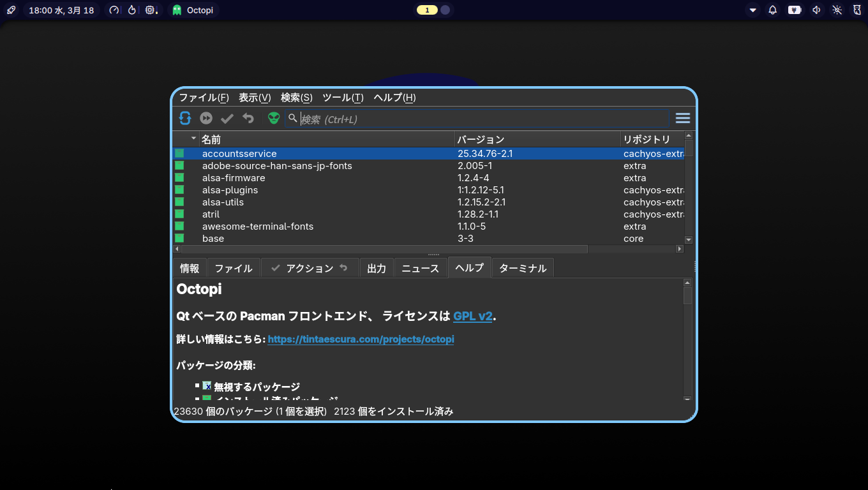Click the sync database refresh icon
The height and width of the screenshot is (490, 868).
tap(185, 118)
